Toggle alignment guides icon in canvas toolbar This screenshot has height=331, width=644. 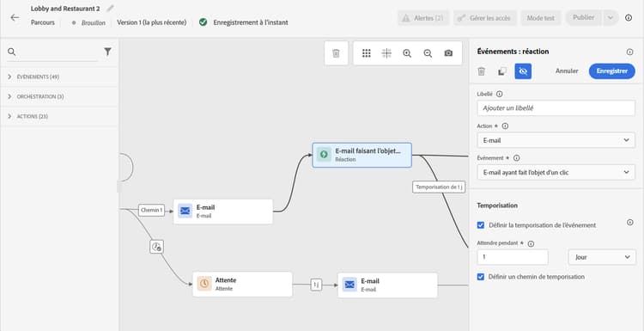(x=386, y=53)
